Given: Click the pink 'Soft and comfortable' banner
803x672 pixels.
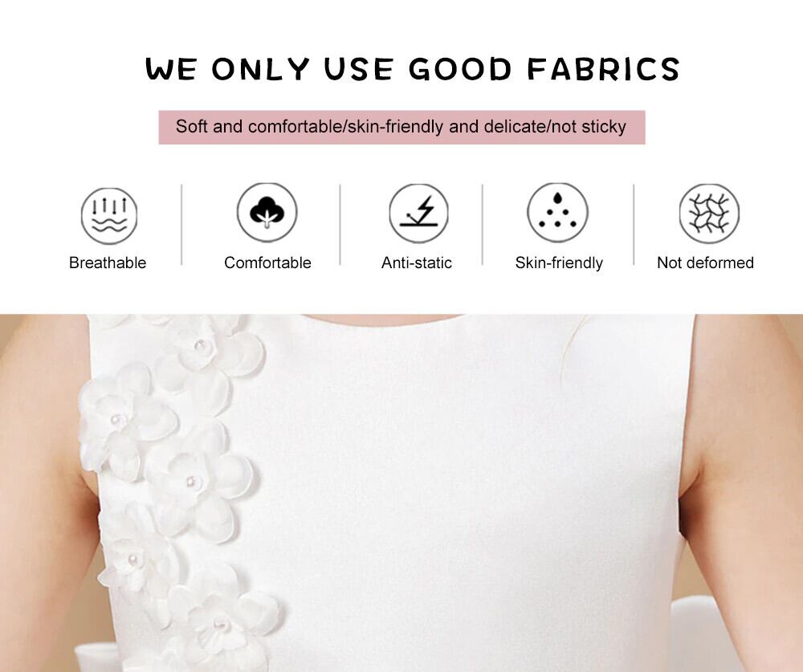Looking at the screenshot, I should point(401,127).
